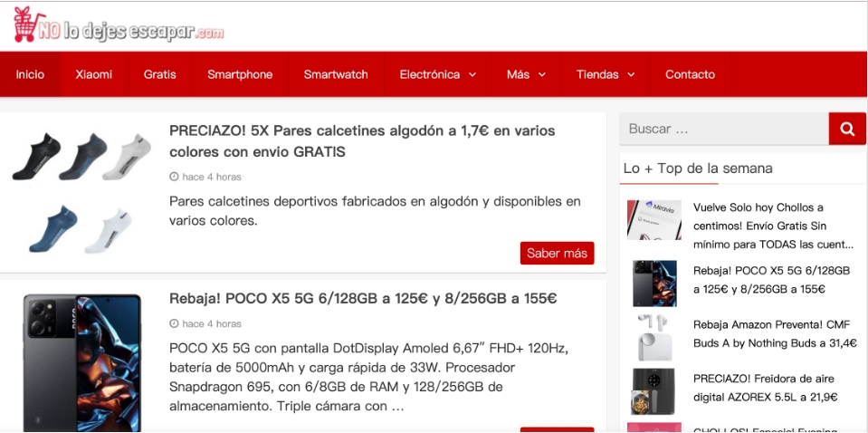868x433 pixels.
Task: Click the 'hace 4 horas' text under POCO X5 post
Action: [212, 324]
